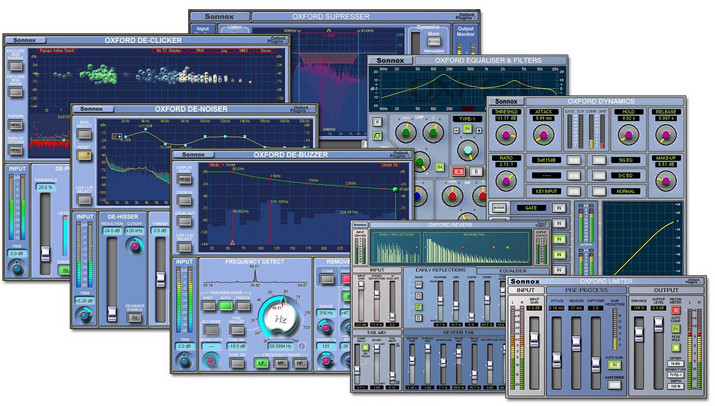Click the yellow Reset button in De-Noiser
Image resolution: width=715 pixels, height=406 pixels.
coord(84,156)
